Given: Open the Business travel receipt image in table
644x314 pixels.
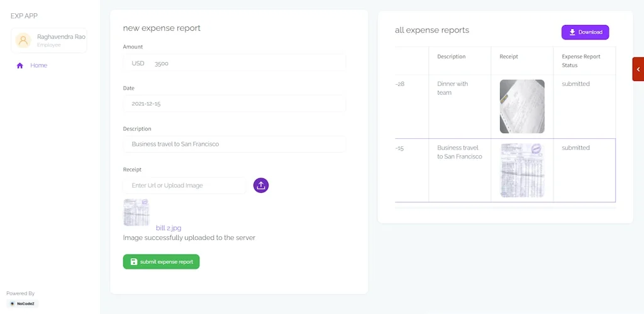Looking at the screenshot, I should pos(522,171).
